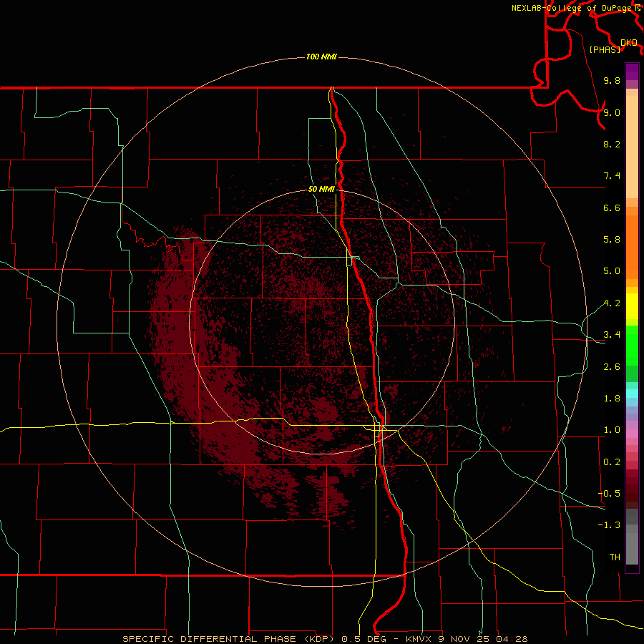Click the 4.2 value on the color scale

612,303
